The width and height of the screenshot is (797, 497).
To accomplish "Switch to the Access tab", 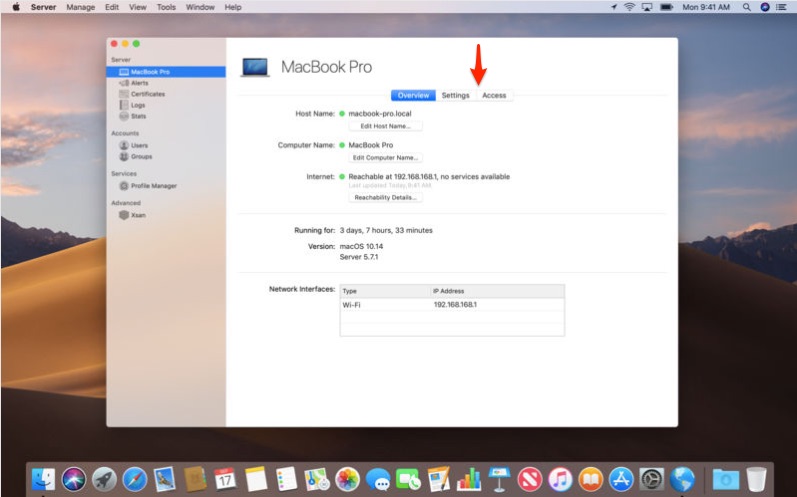I will click(494, 96).
